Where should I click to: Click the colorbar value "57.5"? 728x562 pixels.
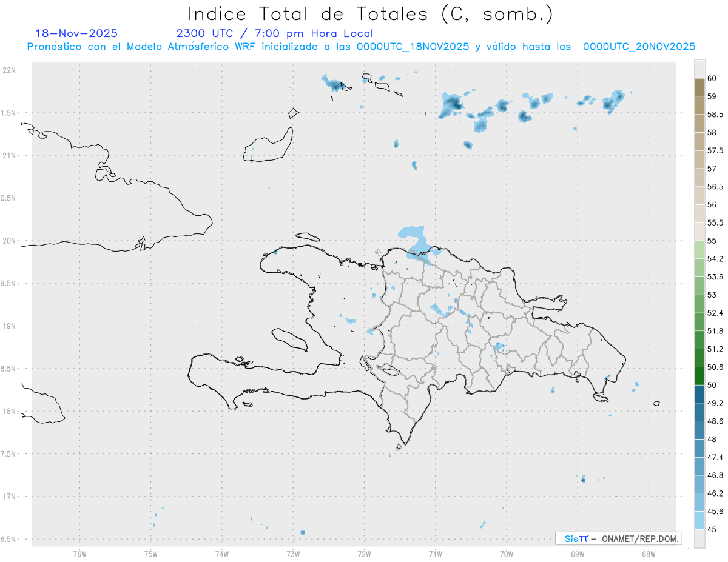(715, 150)
